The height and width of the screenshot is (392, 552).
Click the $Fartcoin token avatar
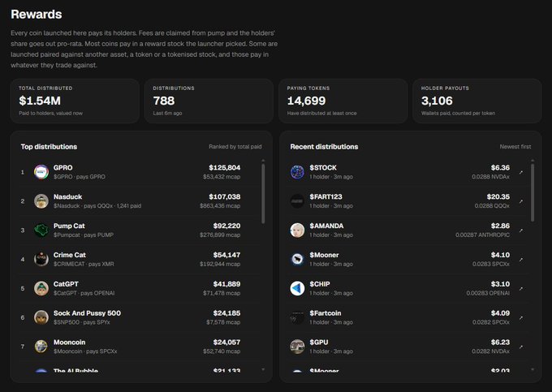tap(297, 318)
